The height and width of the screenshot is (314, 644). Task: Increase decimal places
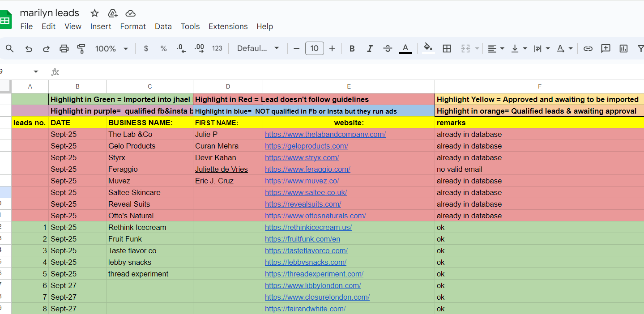point(200,48)
